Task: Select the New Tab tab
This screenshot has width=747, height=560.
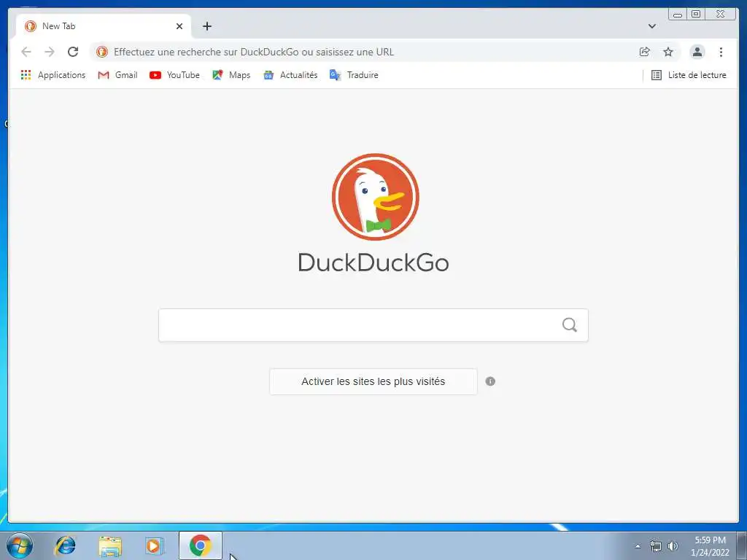Action: (x=103, y=26)
